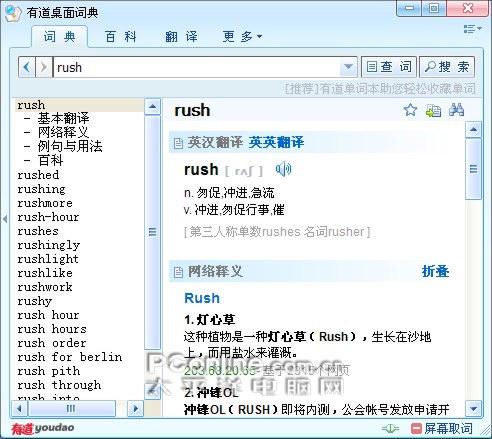Select rush hour in the word list
This screenshot has height=439, width=492.
[48, 315]
